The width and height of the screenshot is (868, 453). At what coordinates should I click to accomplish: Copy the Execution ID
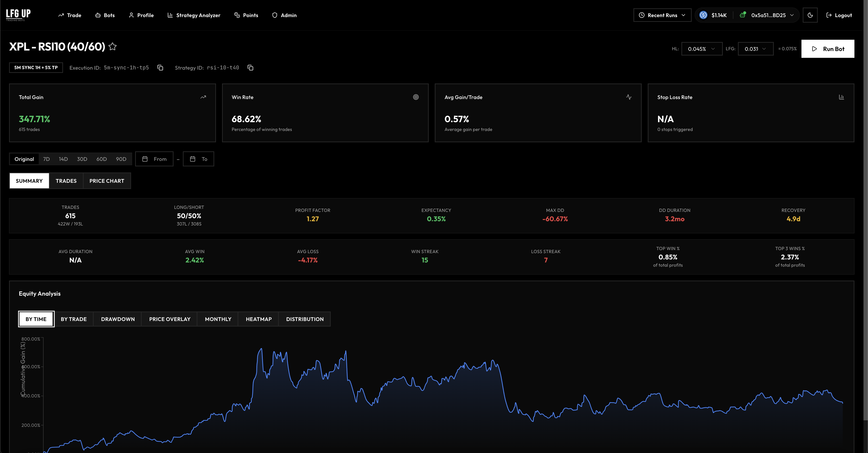pyautogui.click(x=160, y=68)
